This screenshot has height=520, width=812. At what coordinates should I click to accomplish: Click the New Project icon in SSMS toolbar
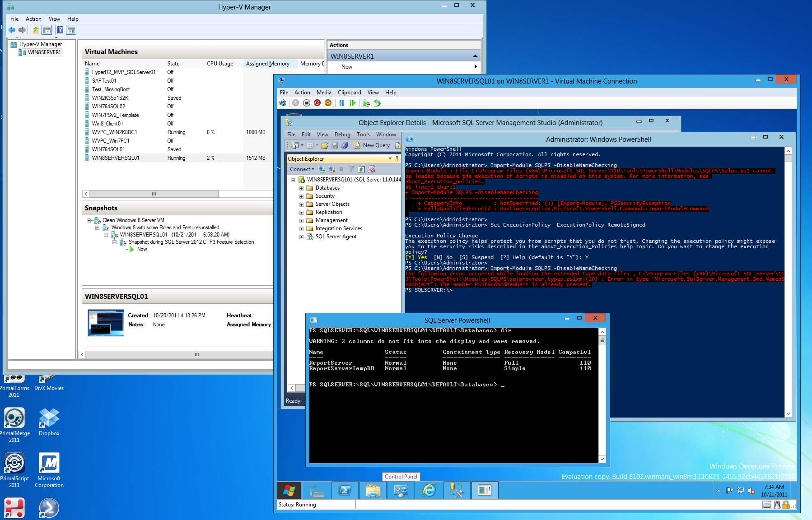pos(295,145)
